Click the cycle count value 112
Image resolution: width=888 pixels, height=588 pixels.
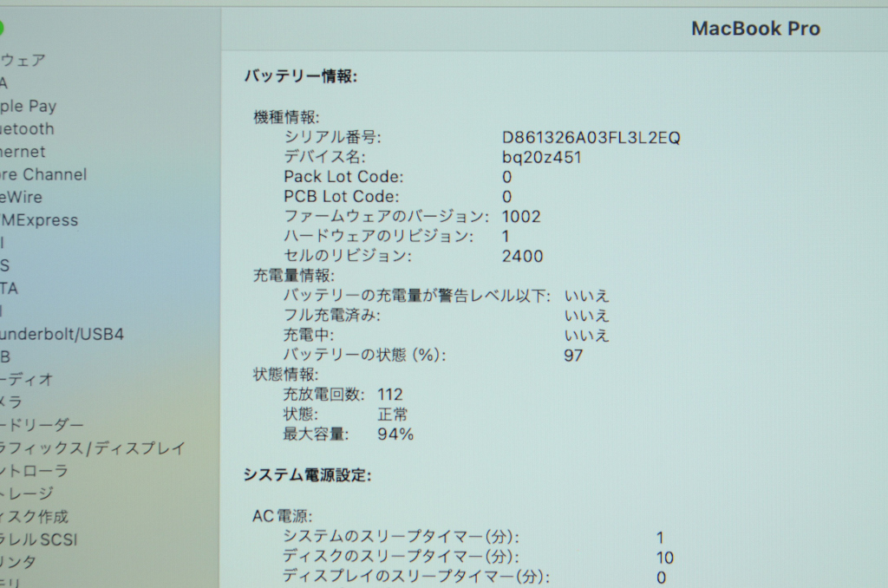click(389, 395)
